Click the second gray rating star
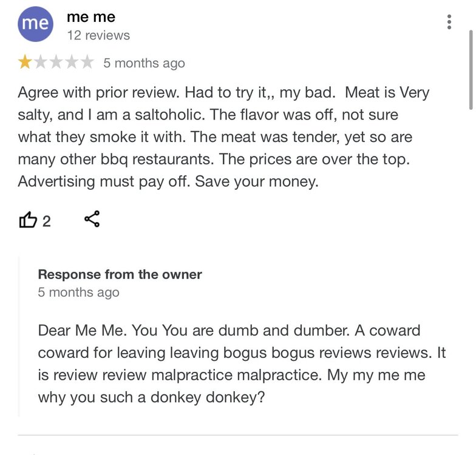476x455 pixels. pyautogui.click(x=41, y=62)
